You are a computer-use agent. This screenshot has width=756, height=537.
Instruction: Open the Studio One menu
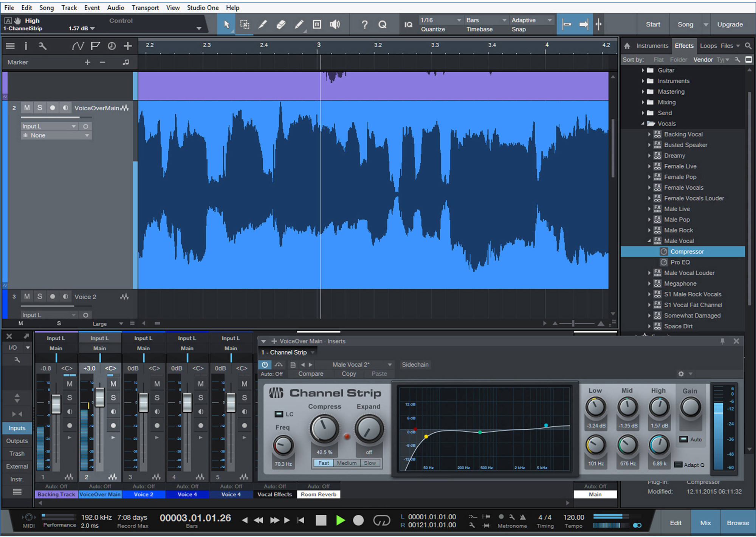203,8
